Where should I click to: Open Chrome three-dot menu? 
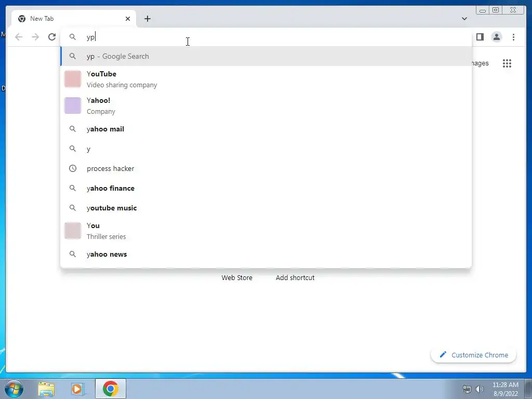tap(513, 37)
